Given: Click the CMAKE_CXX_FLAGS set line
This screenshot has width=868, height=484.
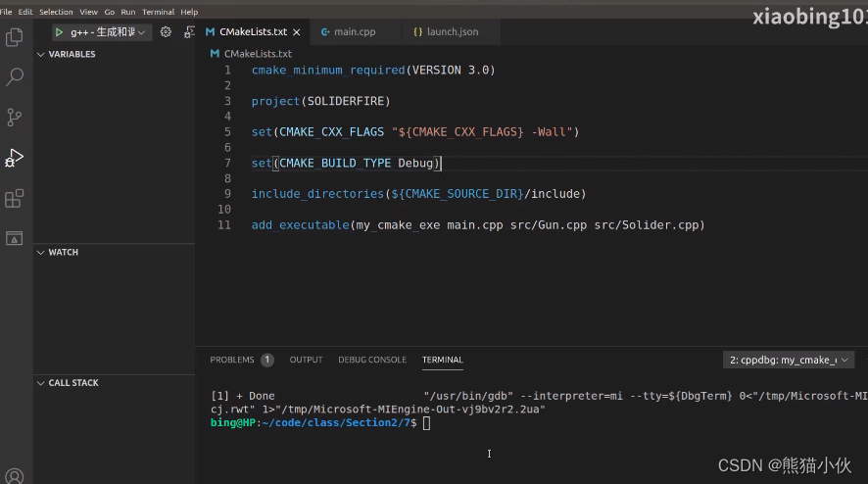Looking at the screenshot, I should point(415,132).
